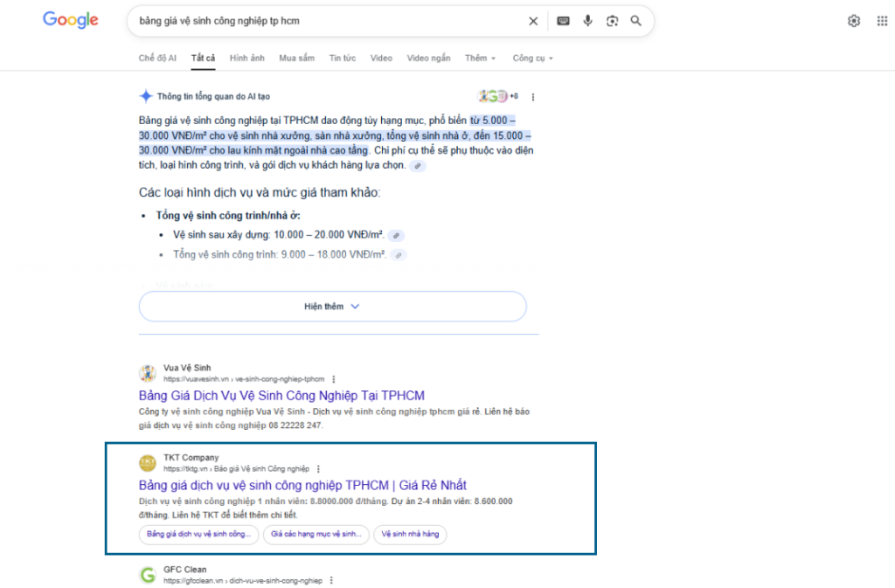
Task: Clear the search box text
Action: (x=533, y=21)
